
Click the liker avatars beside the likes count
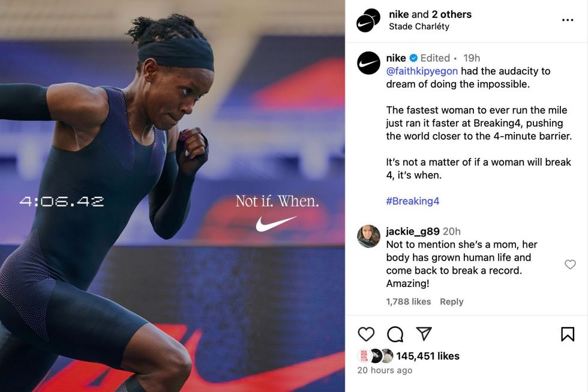(376, 356)
